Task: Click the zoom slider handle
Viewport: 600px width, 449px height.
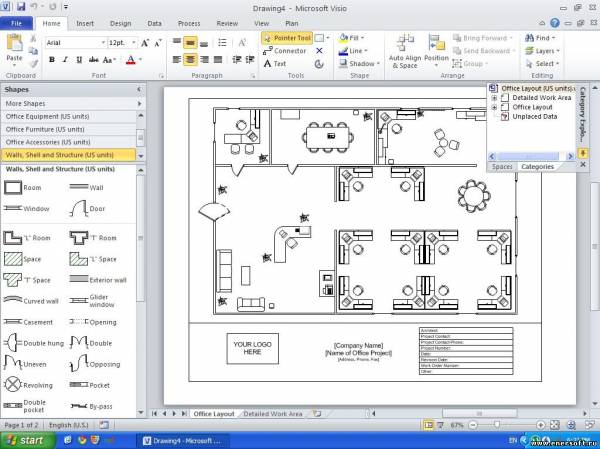Action: (x=497, y=425)
